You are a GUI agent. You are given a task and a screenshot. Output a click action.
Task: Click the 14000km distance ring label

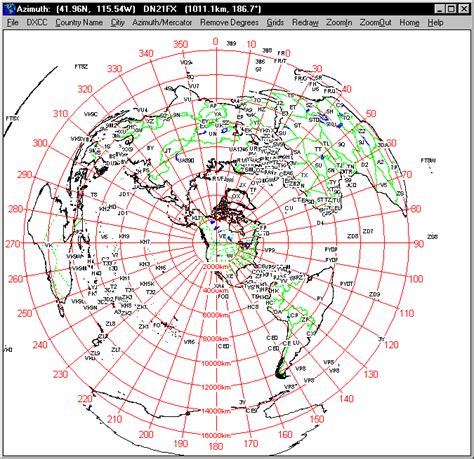pos(216,411)
